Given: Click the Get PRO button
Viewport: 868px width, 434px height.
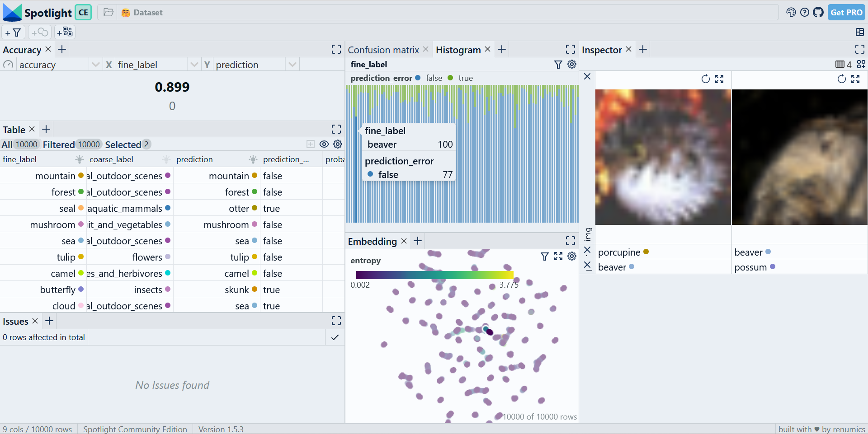Looking at the screenshot, I should point(846,12).
